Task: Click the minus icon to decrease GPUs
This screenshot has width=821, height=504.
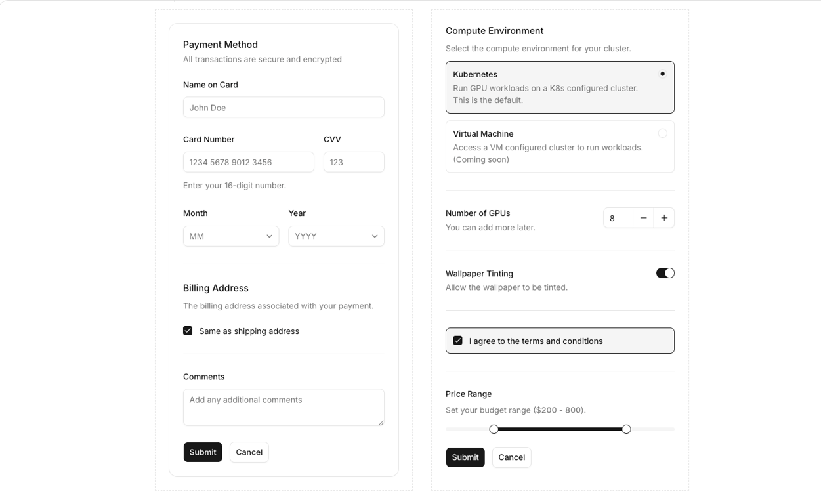Action: [643, 218]
